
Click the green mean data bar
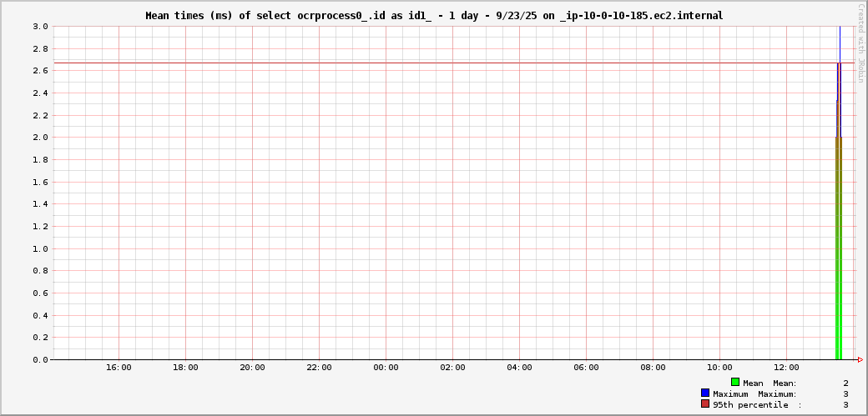(x=839, y=249)
